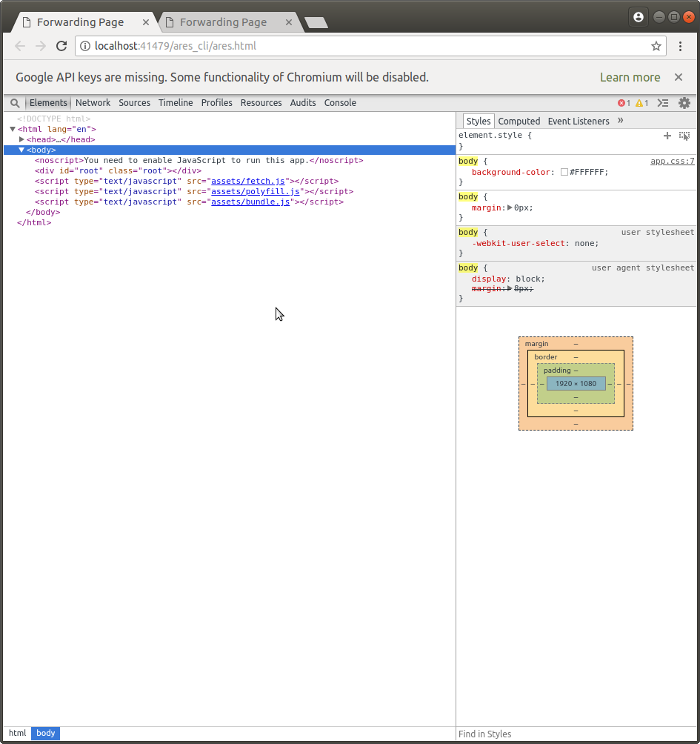Click the html breadcrumb

[18, 733]
